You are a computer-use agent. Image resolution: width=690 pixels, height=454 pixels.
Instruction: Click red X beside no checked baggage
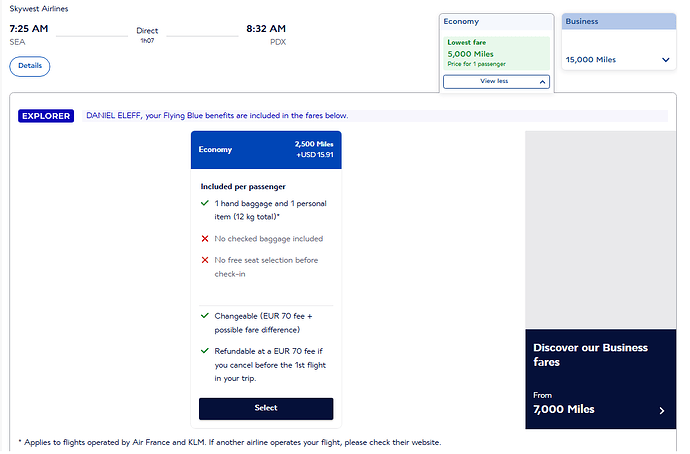205,238
